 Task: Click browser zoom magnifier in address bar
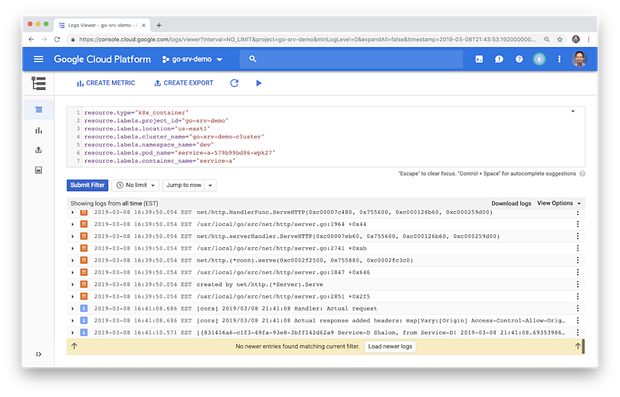(x=546, y=39)
